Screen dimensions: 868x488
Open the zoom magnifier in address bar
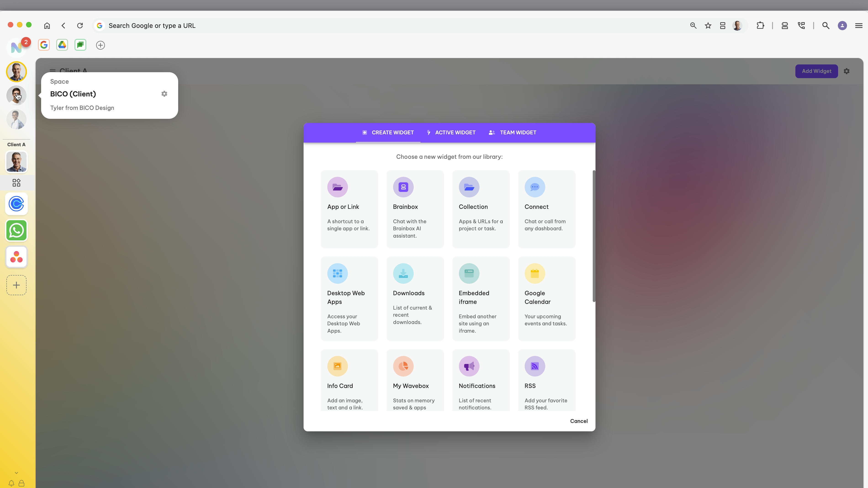coord(693,26)
